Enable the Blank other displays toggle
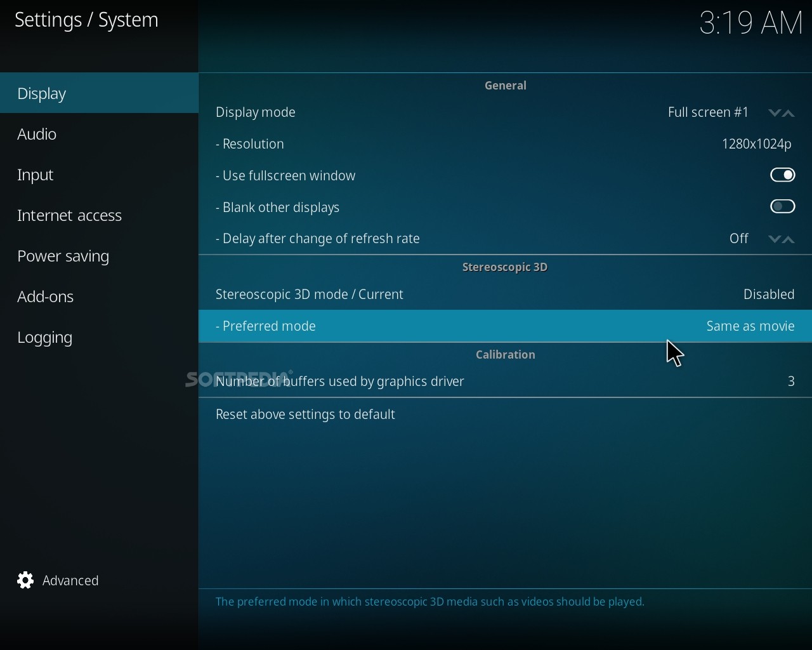The image size is (812, 650). tap(783, 207)
